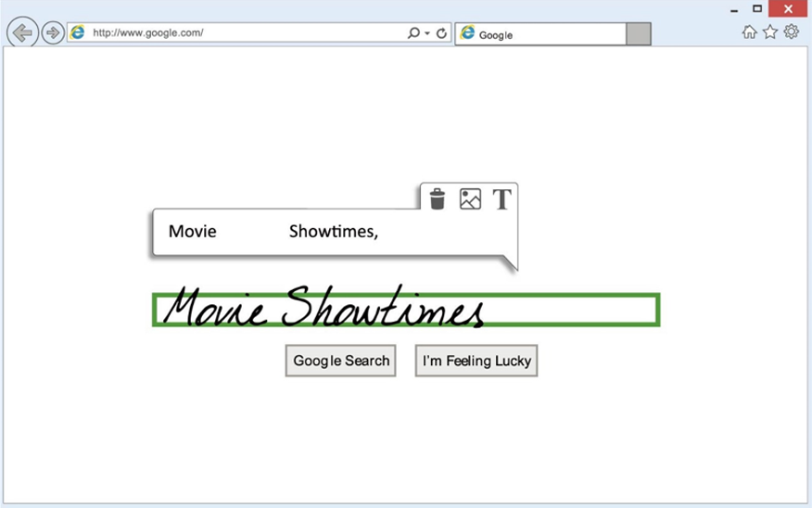Click the browser Back arrow button
Screen dimensions: 812x508
[x=22, y=32]
